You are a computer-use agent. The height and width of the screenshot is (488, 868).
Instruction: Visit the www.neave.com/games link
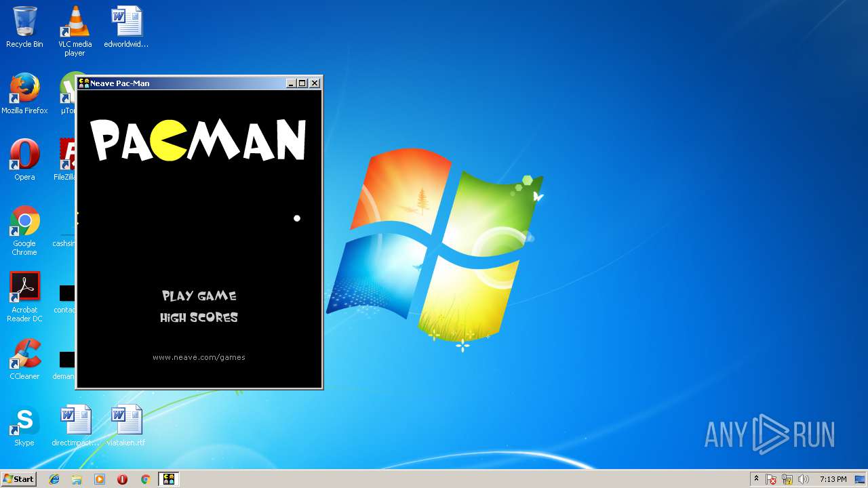point(199,357)
